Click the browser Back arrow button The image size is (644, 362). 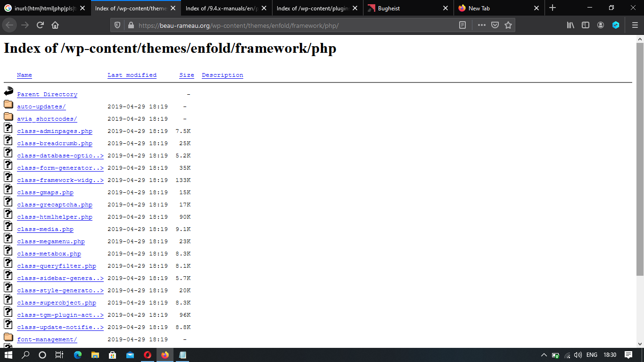pos(10,25)
